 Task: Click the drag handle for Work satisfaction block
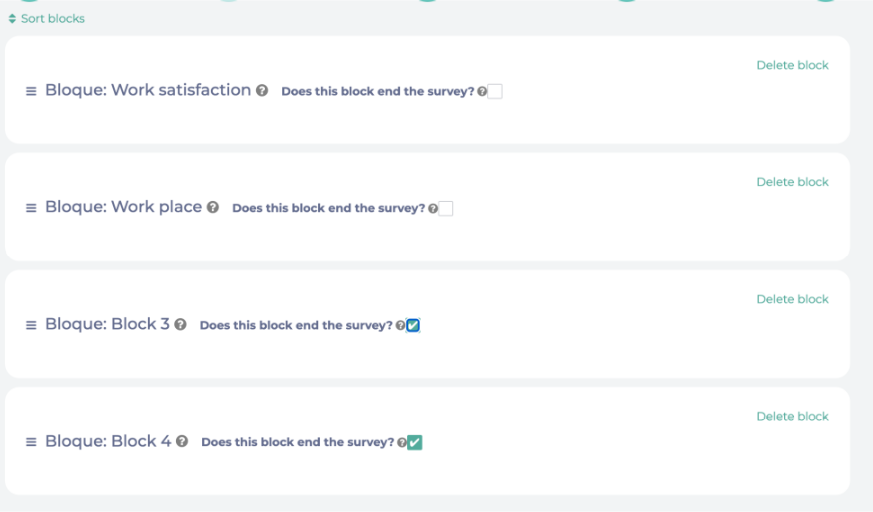[x=31, y=91]
